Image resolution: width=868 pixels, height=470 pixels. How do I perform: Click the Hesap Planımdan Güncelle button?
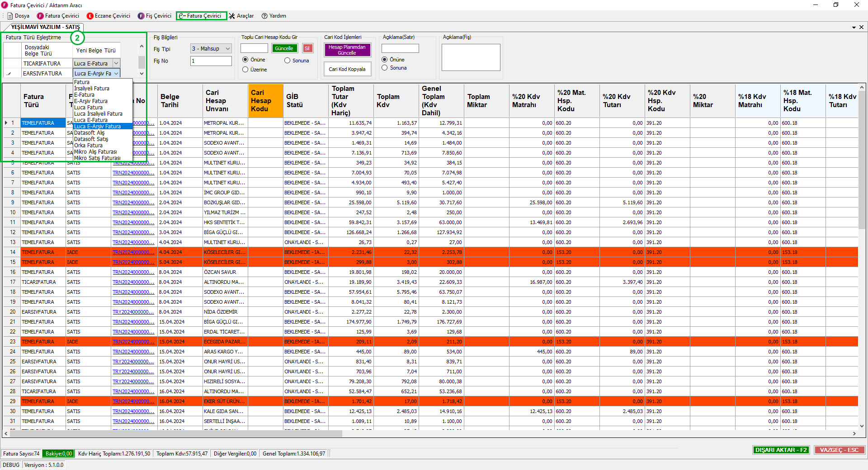347,50
